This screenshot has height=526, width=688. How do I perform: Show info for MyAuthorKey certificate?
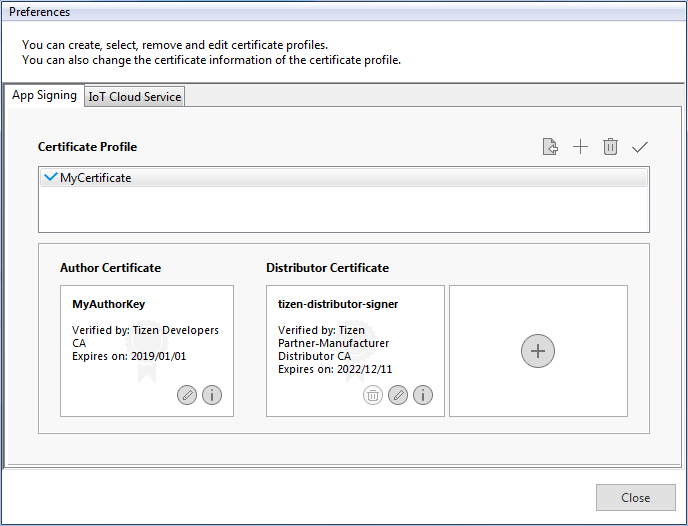coord(212,395)
